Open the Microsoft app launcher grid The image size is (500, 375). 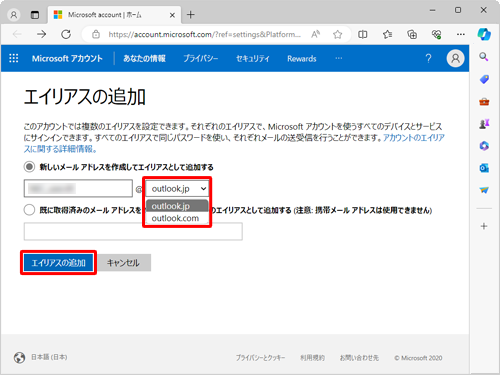point(14,58)
